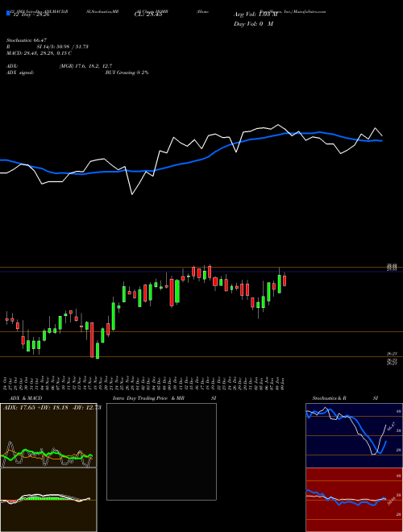Screen dimensions: 403x532
Task: Click the 'Day Vol: 0 M' text
Action: pos(253,24)
